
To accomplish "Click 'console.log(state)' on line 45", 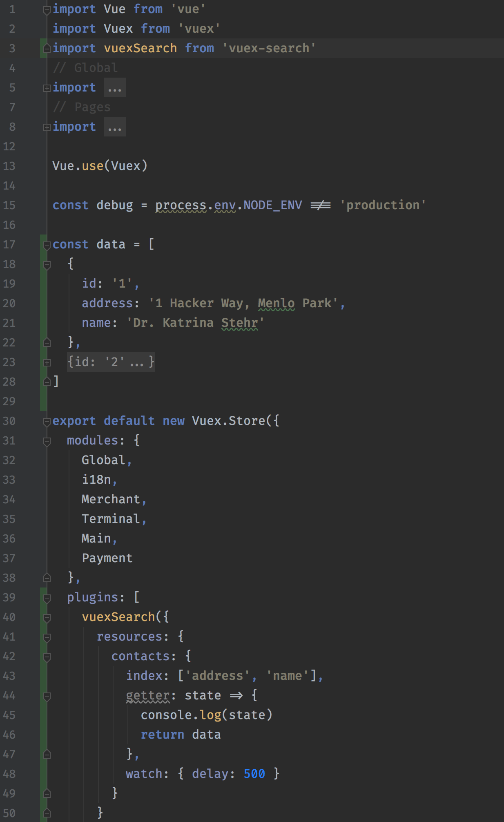I will [207, 715].
